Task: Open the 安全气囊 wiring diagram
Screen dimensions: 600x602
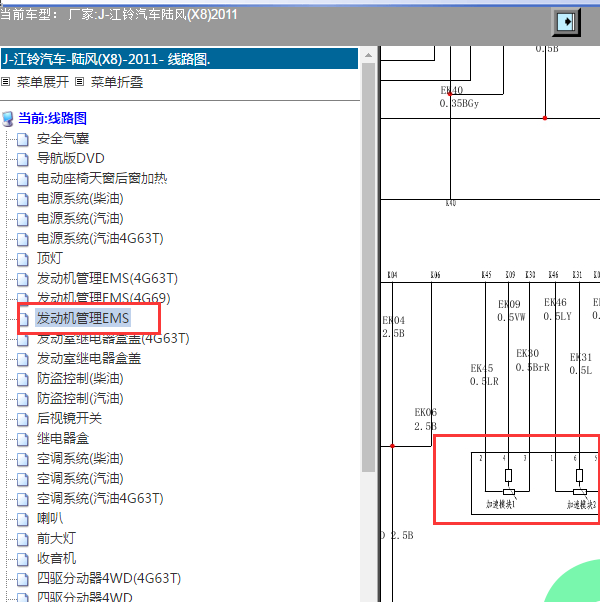Action: click(x=63, y=139)
